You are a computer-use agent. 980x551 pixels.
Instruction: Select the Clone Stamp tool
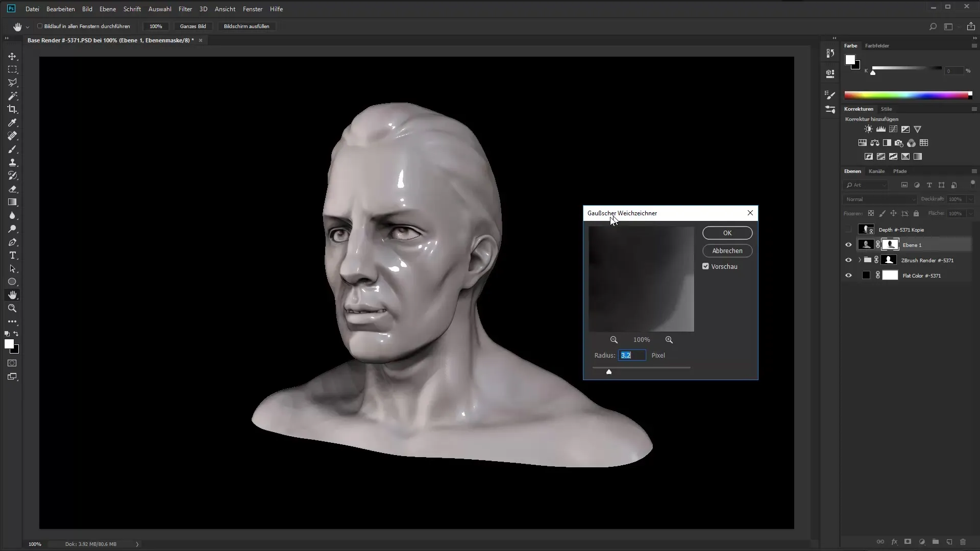click(x=12, y=162)
